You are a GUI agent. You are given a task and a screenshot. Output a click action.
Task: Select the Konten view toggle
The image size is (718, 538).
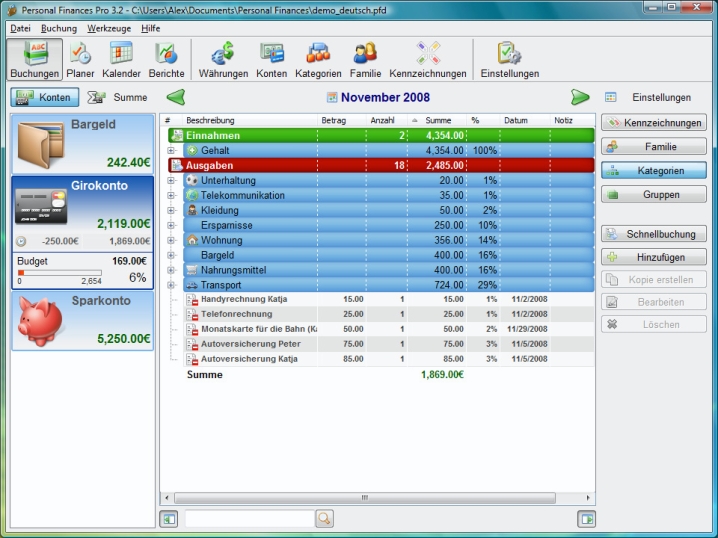click(x=45, y=97)
